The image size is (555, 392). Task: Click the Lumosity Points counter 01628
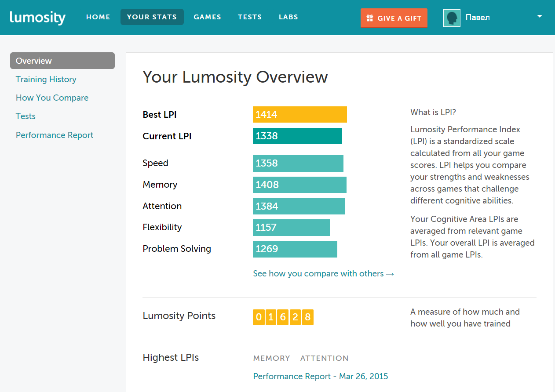click(x=283, y=317)
